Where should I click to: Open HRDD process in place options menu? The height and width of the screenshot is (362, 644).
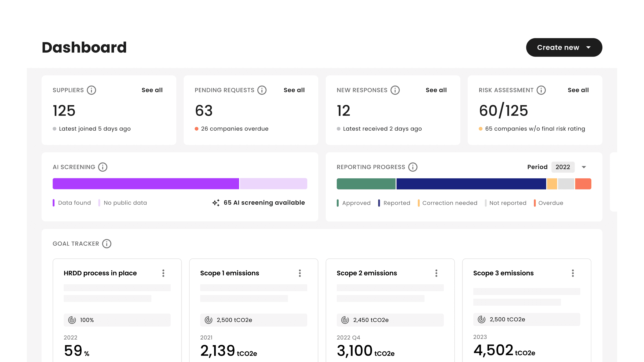tap(163, 273)
